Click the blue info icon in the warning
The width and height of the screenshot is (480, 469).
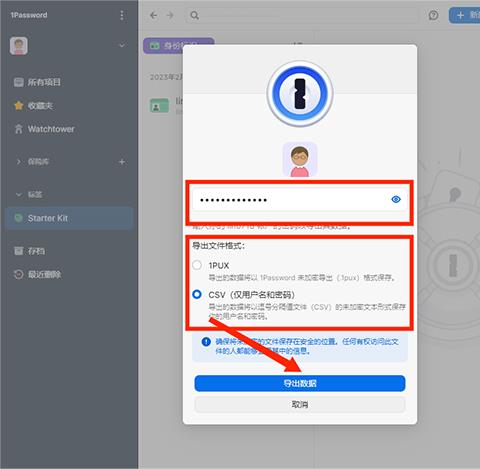pos(206,342)
